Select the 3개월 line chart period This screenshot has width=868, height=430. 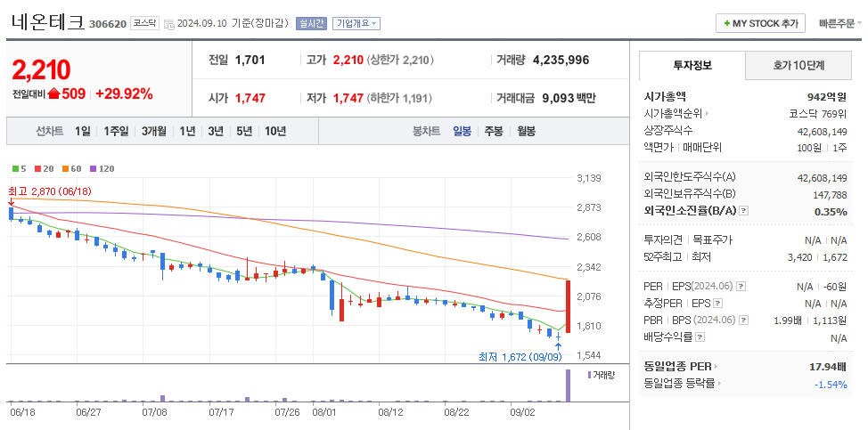(153, 131)
